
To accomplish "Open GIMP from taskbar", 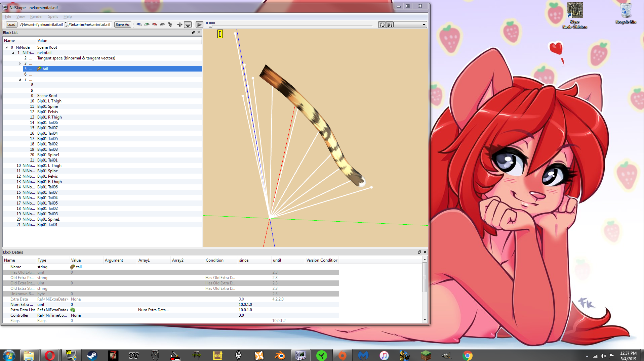I will click(x=447, y=355).
